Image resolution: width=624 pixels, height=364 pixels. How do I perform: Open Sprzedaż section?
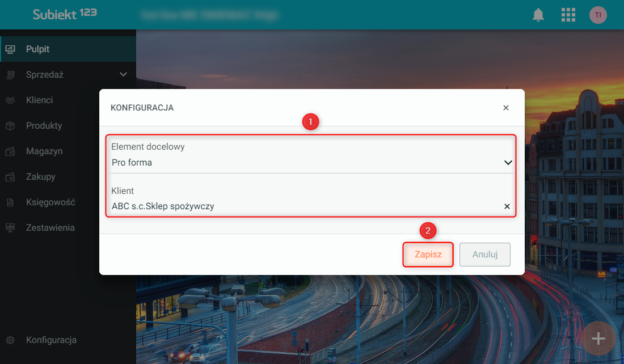click(x=68, y=74)
